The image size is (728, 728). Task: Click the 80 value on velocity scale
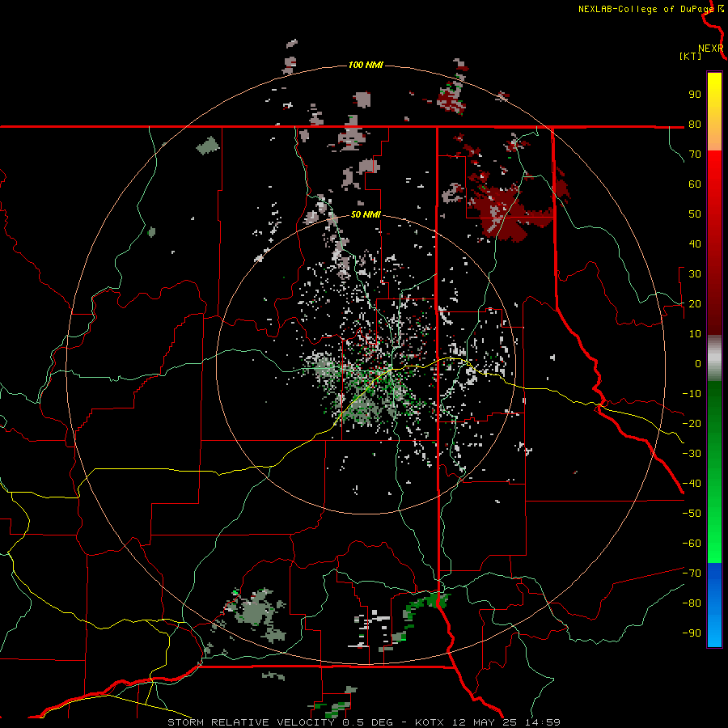pyautogui.click(x=695, y=125)
